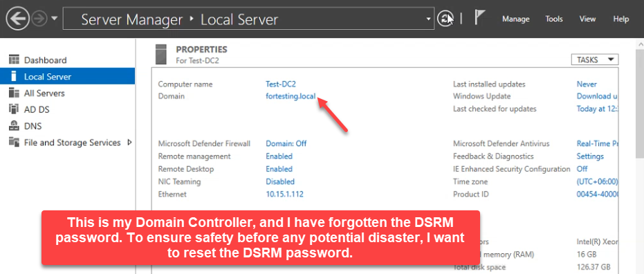The height and width of the screenshot is (274, 644).
Task: Click Remote management Enabled link
Action: pos(279,156)
